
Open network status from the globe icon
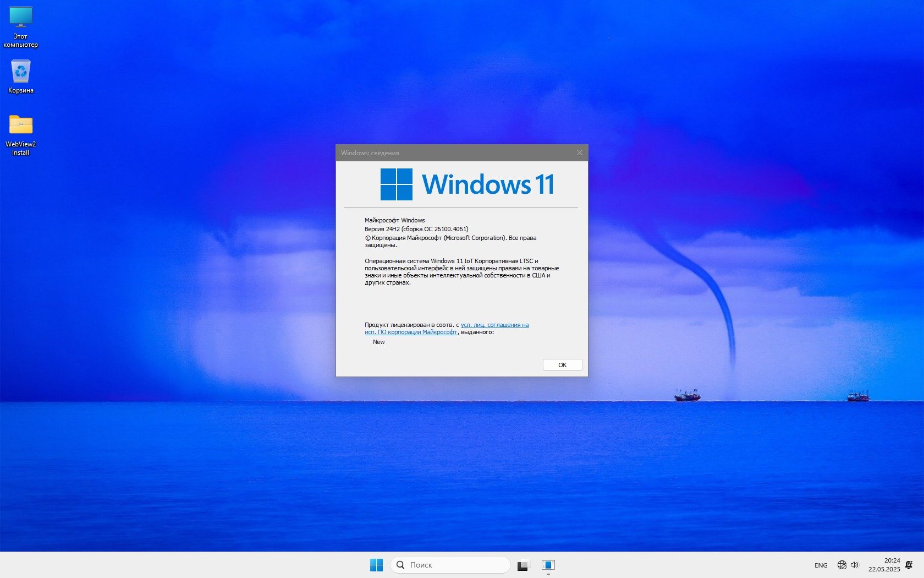coord(842,565)
